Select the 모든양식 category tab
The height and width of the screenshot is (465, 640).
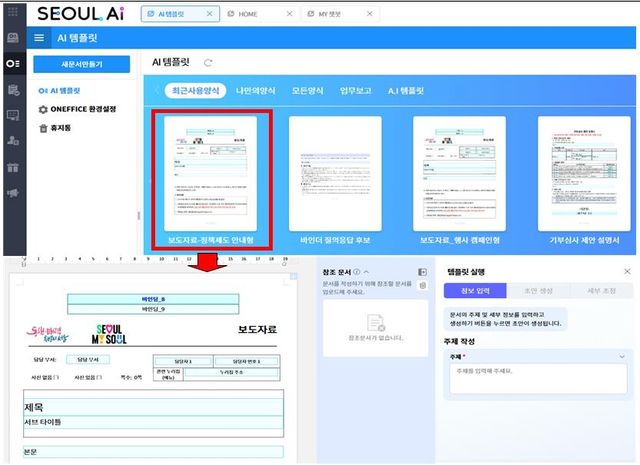click(x=307, y=91)
